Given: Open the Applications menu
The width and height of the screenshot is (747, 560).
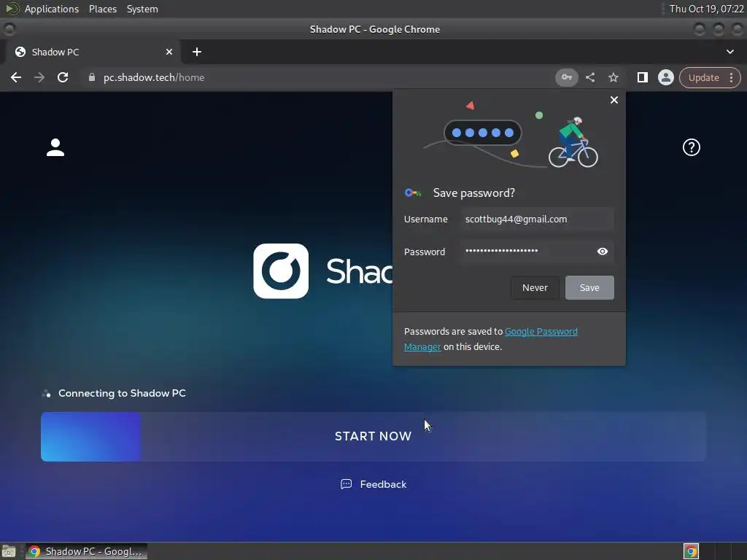Looking at the screenshot, I should [52, 9].
